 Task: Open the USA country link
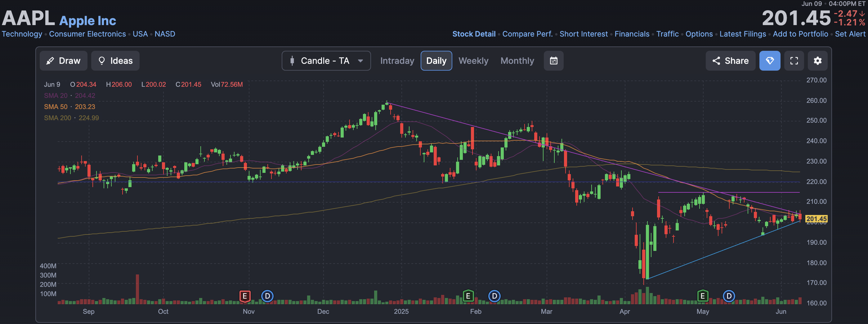pyautogui.click(x=140, y=34)
